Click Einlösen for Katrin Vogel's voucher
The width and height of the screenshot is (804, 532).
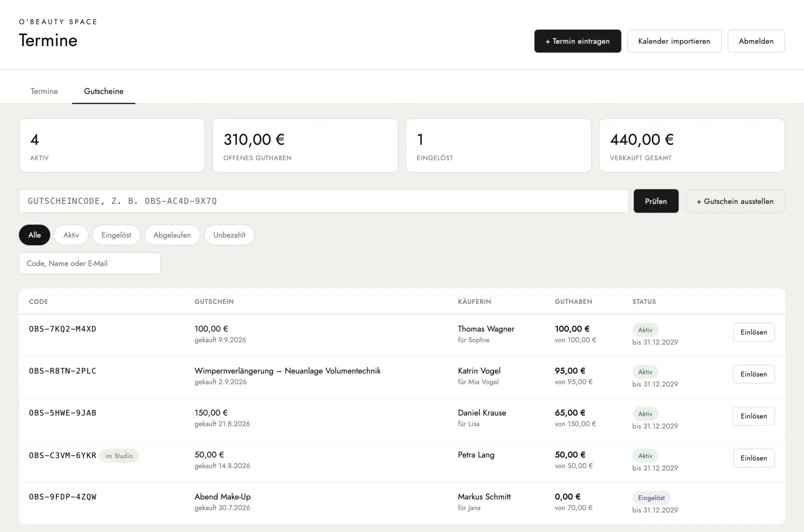coord(754,374)
